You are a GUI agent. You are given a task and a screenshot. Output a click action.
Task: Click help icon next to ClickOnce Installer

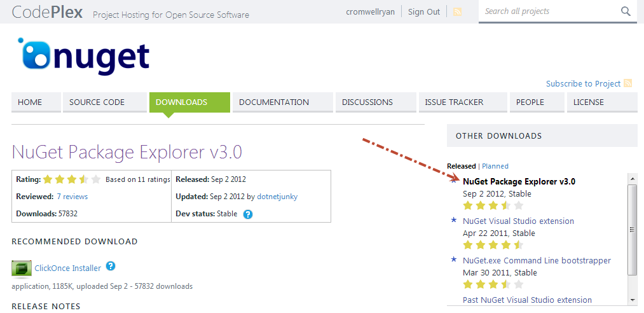(x=111, y=267)
